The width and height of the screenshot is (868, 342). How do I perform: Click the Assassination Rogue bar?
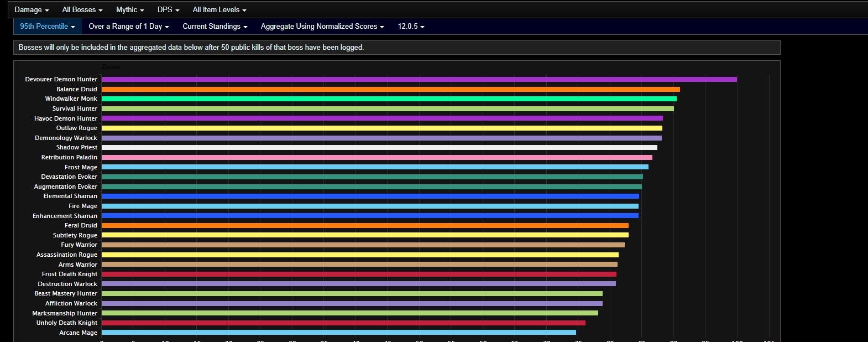[x=360, y=255]
